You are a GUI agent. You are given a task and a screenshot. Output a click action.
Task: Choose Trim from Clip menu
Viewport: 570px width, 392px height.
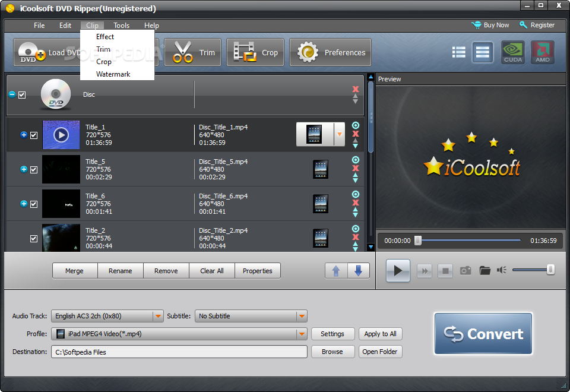(x=103, y=49)
